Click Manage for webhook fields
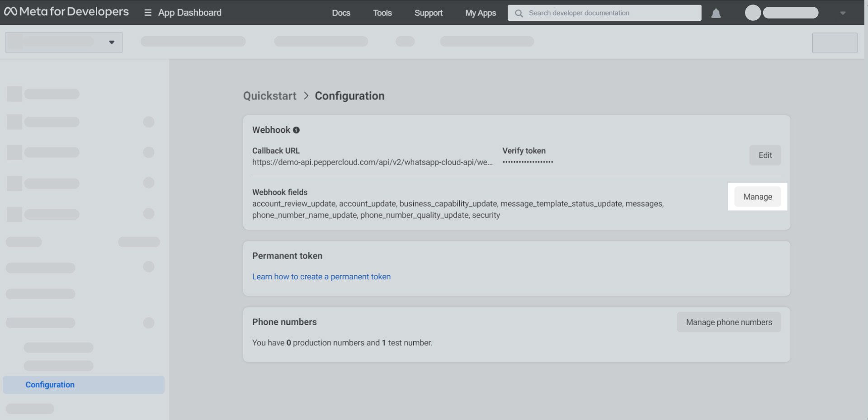This screenshot has width=868, height=420. click(758, 197)
